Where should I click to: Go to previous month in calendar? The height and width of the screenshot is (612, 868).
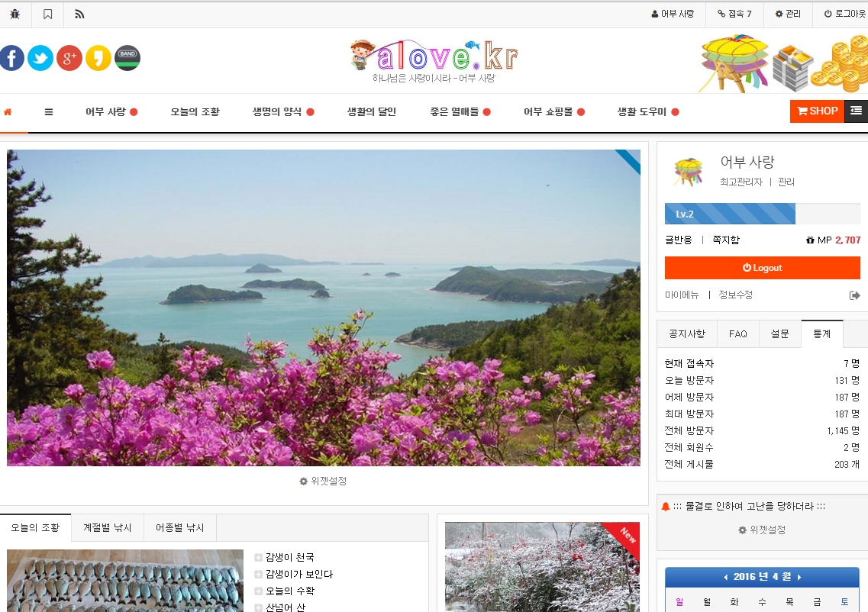[725, 577]
